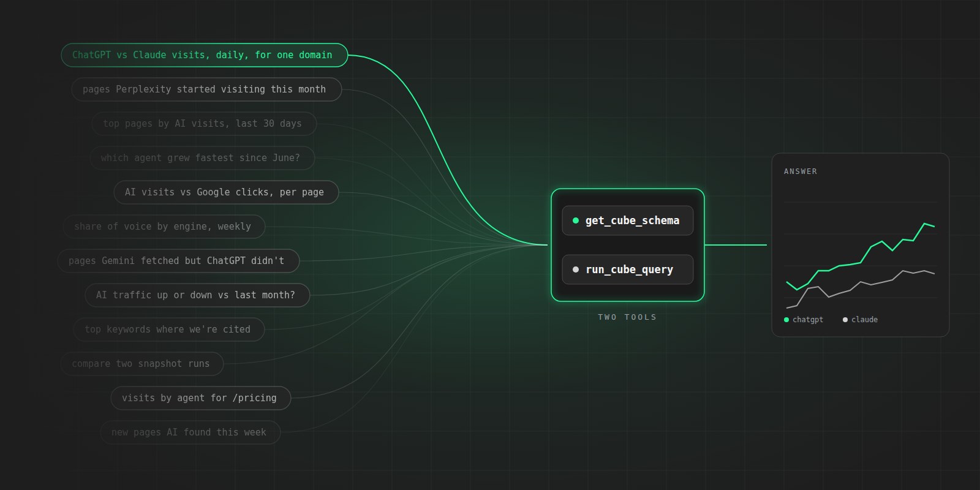Viewport: 980px width, 490px height.
Task: Click the chatgpt legend green dot
Action: point(786,320)
